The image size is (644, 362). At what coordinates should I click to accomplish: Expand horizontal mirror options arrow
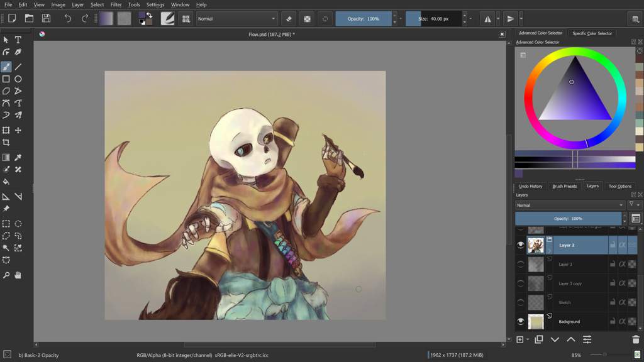click(498, 19)
